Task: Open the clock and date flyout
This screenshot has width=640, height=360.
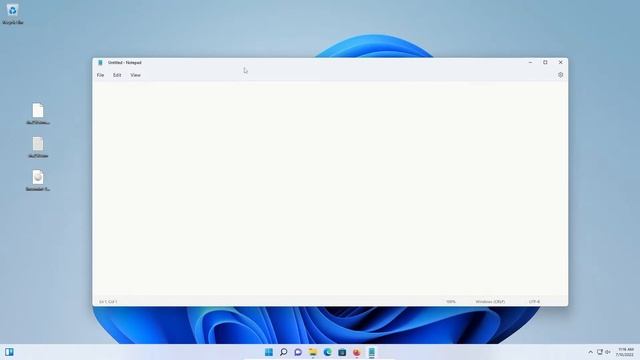Action: tap(625, 352)
